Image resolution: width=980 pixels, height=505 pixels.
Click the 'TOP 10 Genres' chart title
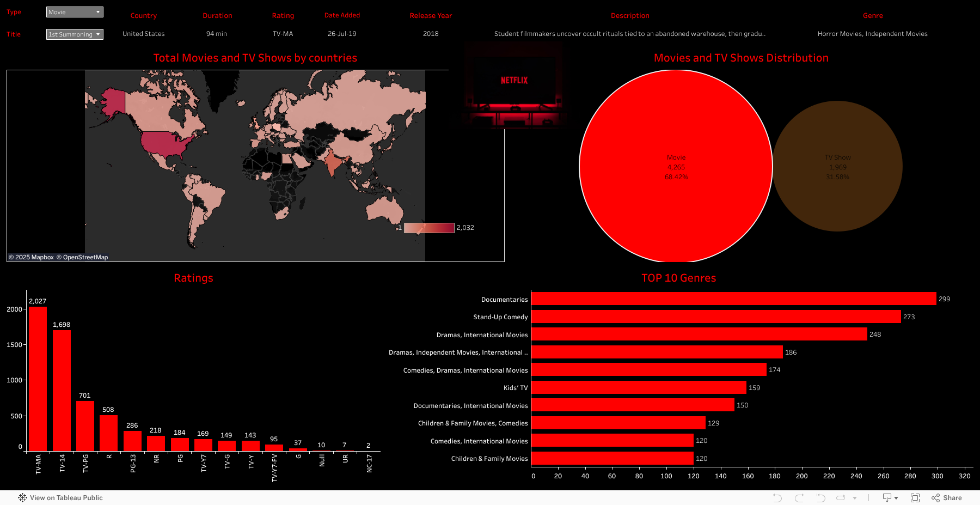678,278
